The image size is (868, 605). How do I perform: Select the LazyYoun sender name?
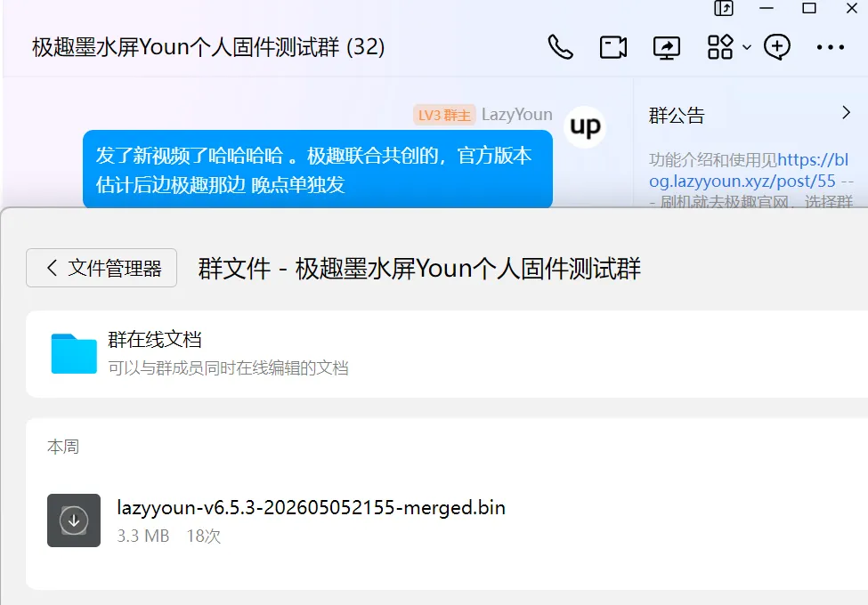(x=516, y=115)
